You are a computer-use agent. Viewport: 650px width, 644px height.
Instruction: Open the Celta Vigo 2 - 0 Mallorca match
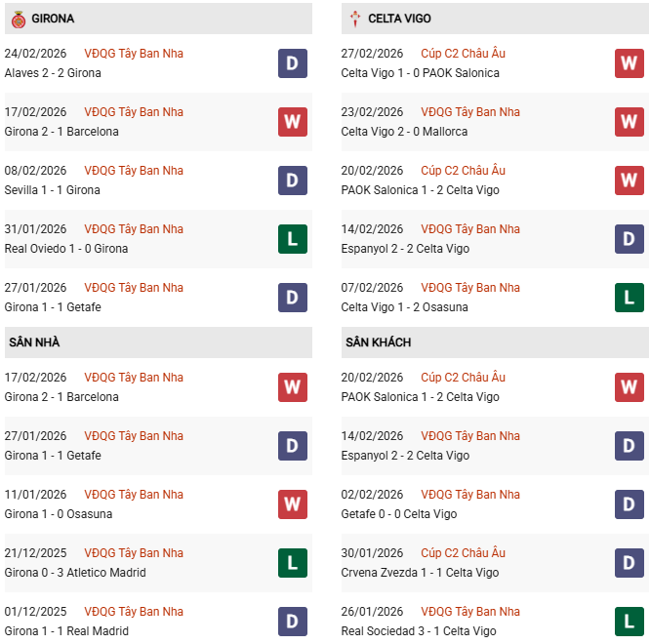click(x=404, y=132)
